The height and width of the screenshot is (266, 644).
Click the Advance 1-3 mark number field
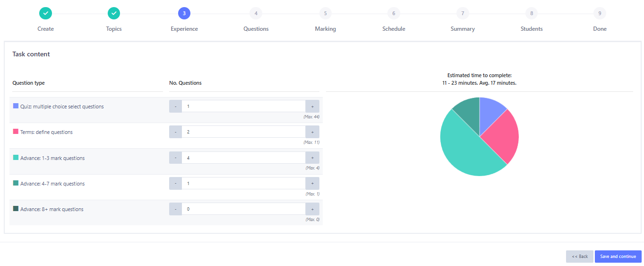tap(243, 158)
